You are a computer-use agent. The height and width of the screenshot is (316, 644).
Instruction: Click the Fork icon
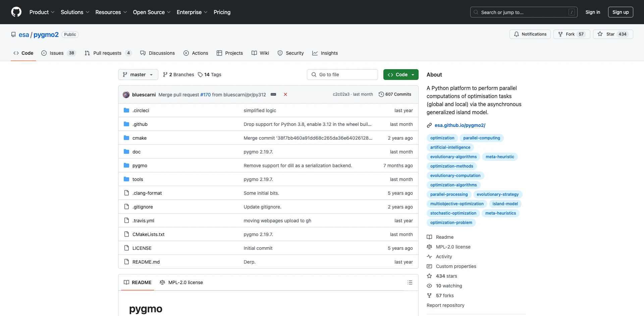coord(560,34)
